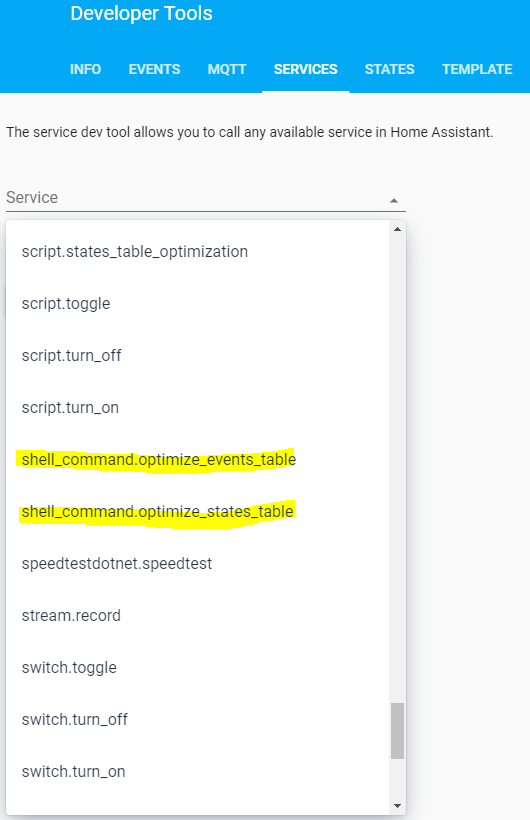The image size is (530, 820).
Task: Click the dropdown scrollbar thumb
Action: pyautogui.click(x=397, y=731)
